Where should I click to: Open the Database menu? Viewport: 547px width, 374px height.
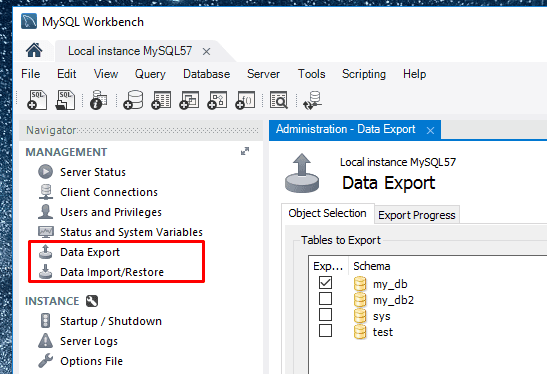pyautogui.click(x=207, y=74)
